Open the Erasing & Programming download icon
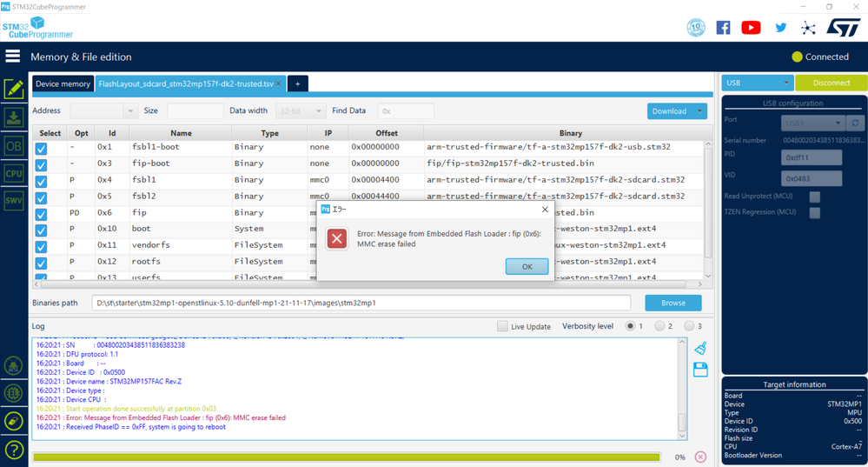868x467 pixels. pyautogui.click(x=14, y=118)
